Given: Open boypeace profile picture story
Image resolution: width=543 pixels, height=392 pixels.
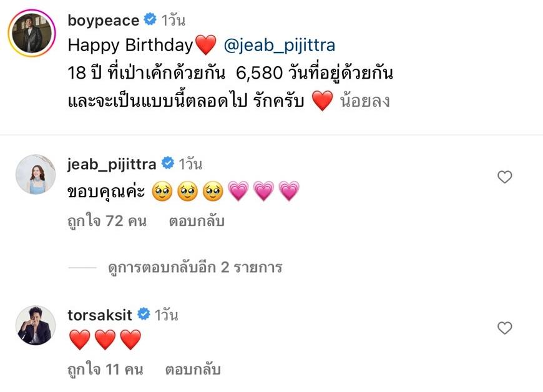Looking at the screenshot, I should [x=32, y=33].
